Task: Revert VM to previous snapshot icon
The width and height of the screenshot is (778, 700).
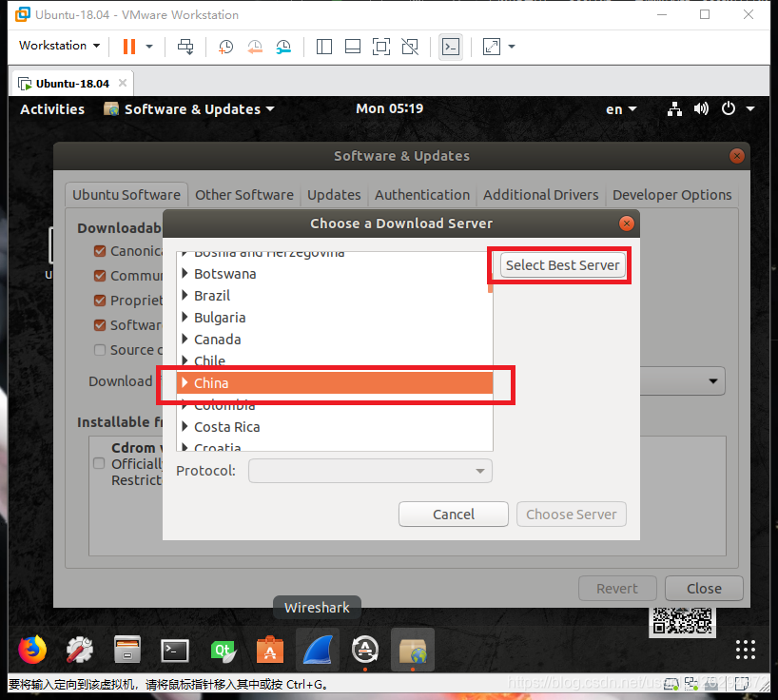Action: click(x=255, y=47)
